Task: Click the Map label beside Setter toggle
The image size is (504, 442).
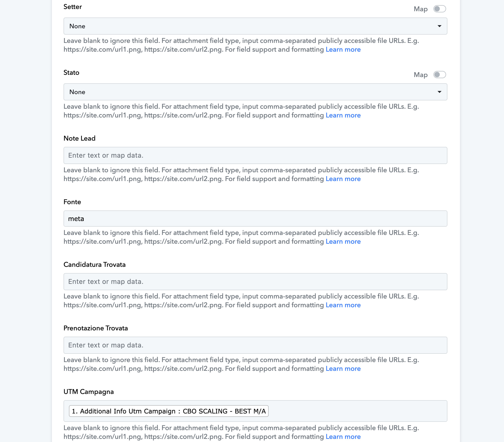Action: tap(421, 9)
